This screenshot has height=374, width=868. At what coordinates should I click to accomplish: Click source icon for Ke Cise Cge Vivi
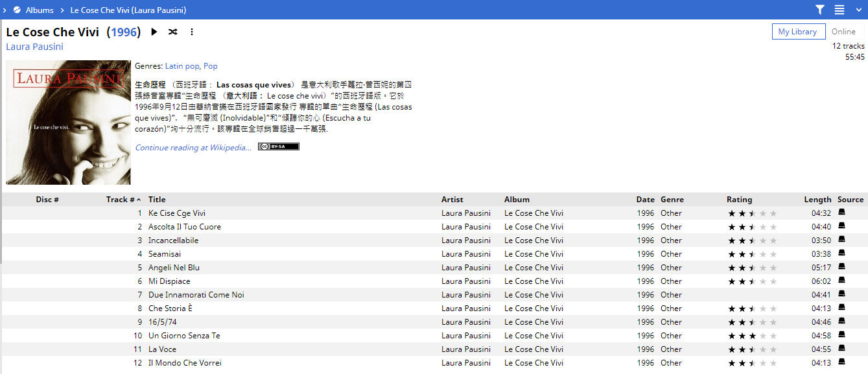[x=841, y=213]
